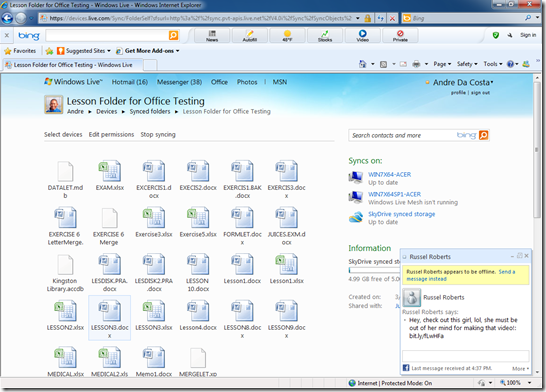Open the LESSON 10.docx document icon
Screen dimensions: 546x392
198,264
